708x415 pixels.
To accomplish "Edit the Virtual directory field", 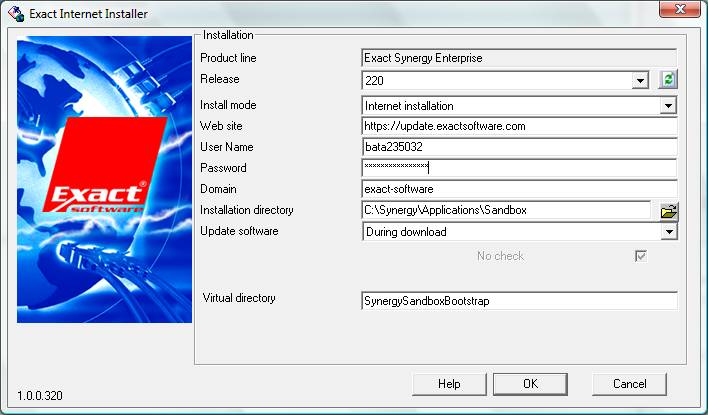I will pos(519,301).
